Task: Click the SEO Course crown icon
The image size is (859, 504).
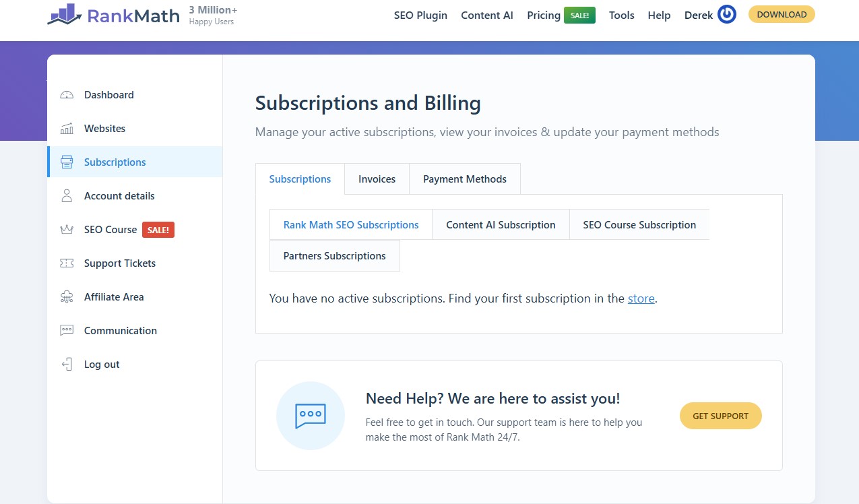Action: [67, 230]
